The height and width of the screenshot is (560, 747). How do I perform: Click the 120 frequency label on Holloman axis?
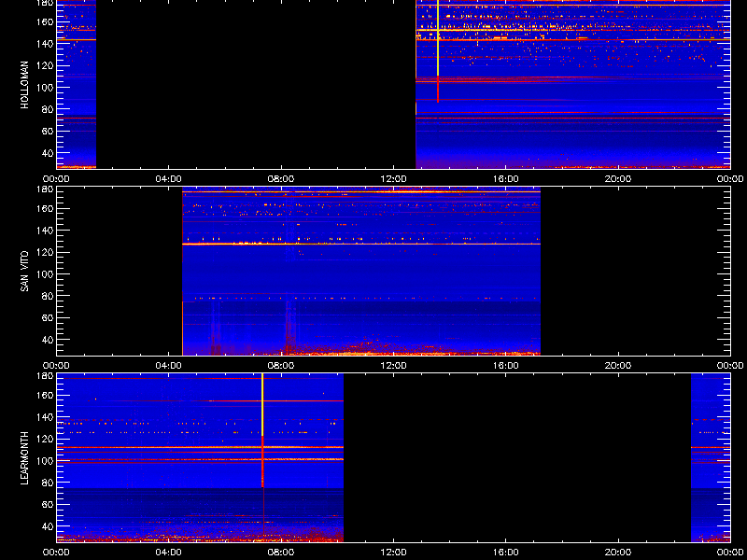point(44,65)
